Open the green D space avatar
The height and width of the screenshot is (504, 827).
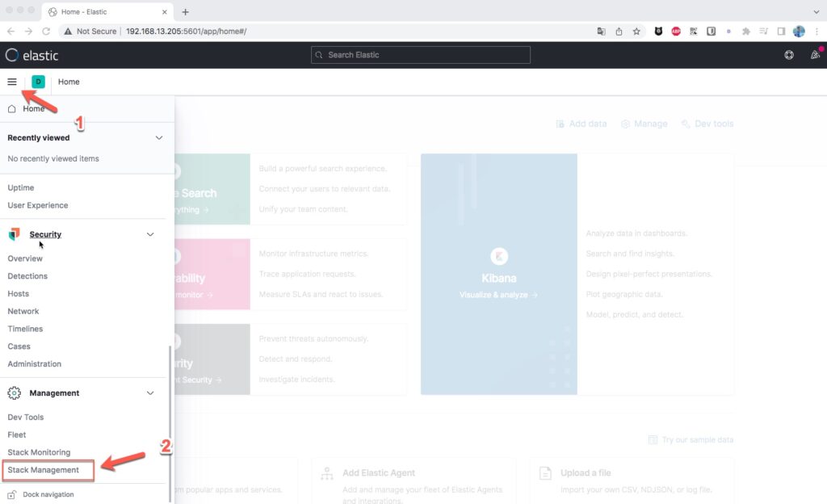pyautogui.click(x=38, y=82)
